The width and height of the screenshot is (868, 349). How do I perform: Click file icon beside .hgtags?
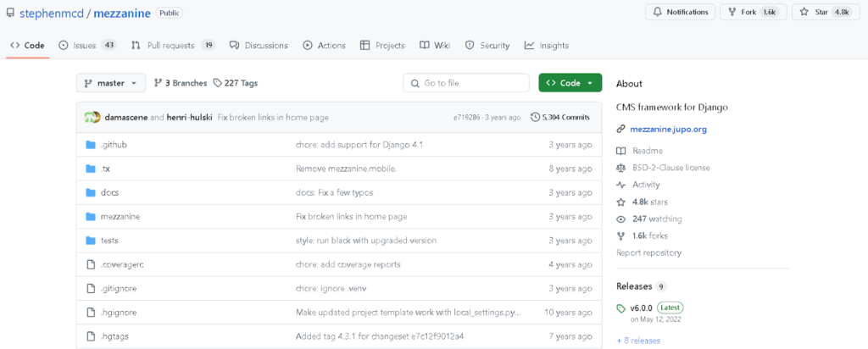91,336
